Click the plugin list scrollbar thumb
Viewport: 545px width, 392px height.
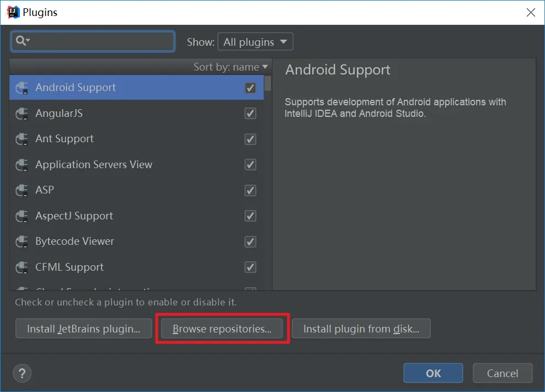click(268, 83)
